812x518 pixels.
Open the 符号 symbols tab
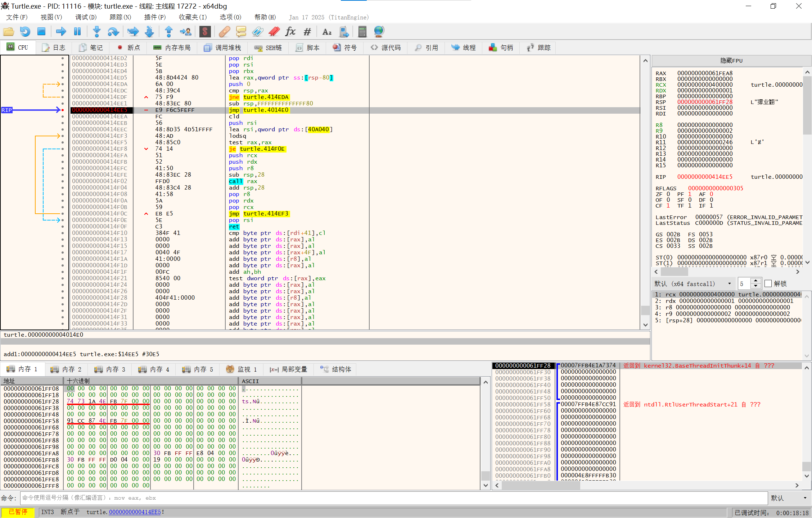coord(345,47)
